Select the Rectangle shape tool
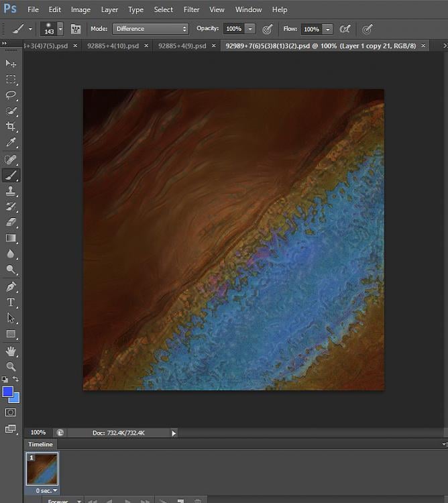The height and width of the screenshot is (503, 448). point(11,334)
